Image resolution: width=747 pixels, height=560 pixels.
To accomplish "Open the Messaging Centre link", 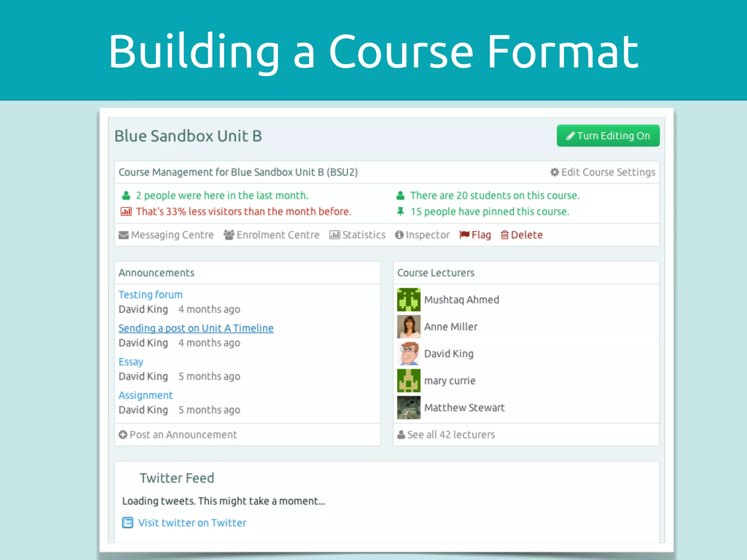I will point(172,235).
